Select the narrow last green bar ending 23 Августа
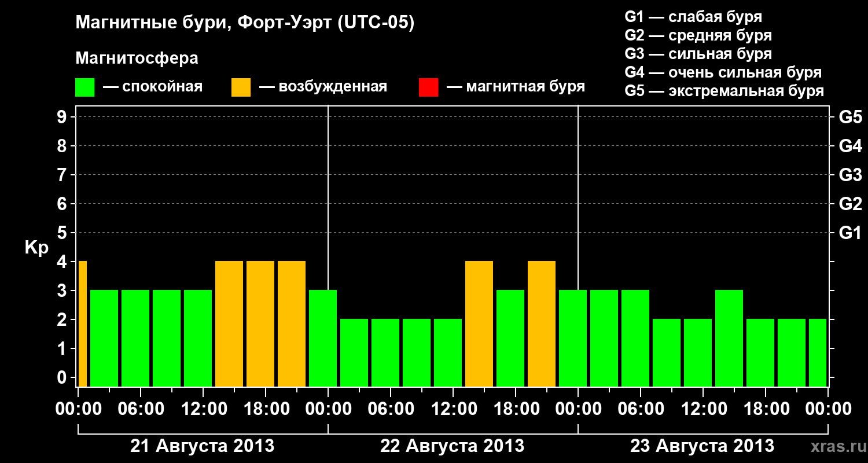This screenshot has height=463, width=868. point(818,352)
